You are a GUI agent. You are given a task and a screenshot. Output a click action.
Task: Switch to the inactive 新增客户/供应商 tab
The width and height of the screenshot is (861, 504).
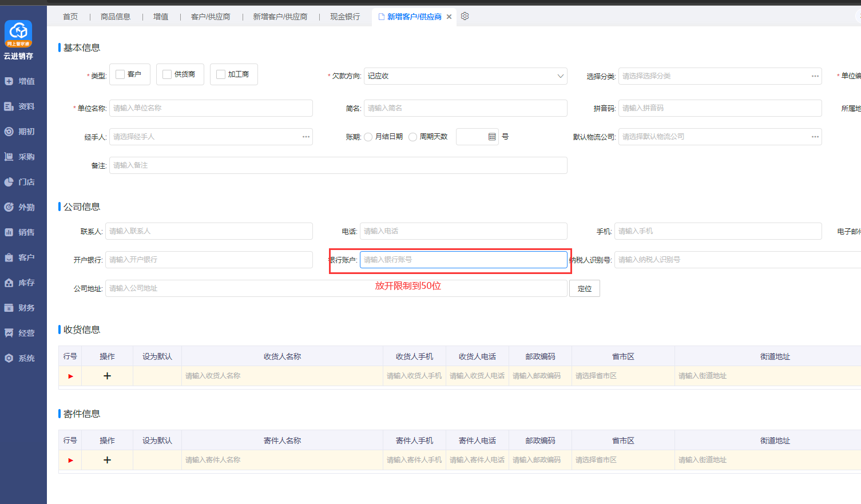tap(280, 17)
